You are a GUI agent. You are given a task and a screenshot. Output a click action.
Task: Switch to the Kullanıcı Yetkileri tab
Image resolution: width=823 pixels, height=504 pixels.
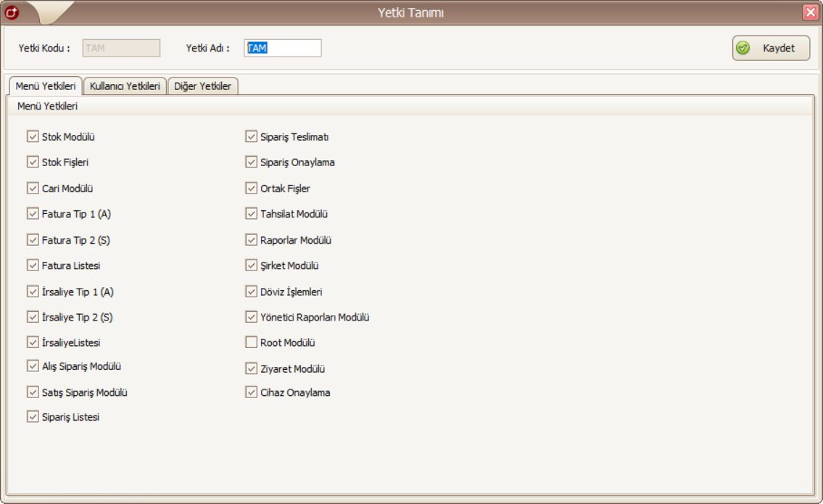[125, 86]
